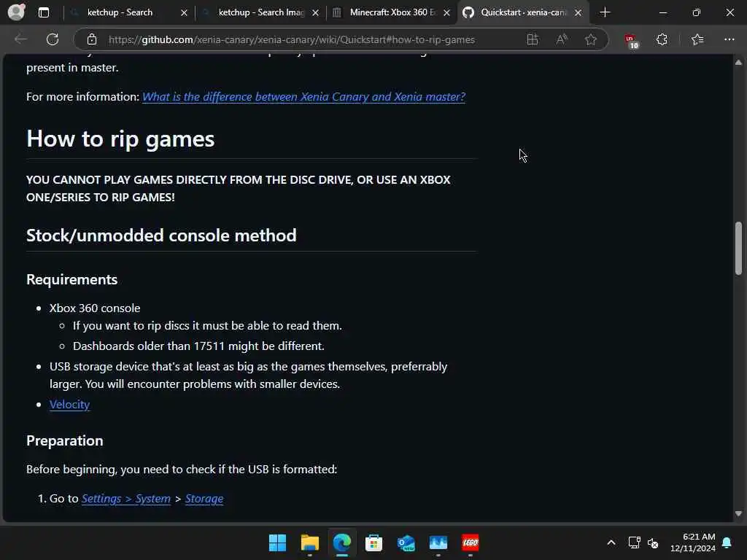Click the 'How to rip games' heading
747x560 pixels.
120,139
